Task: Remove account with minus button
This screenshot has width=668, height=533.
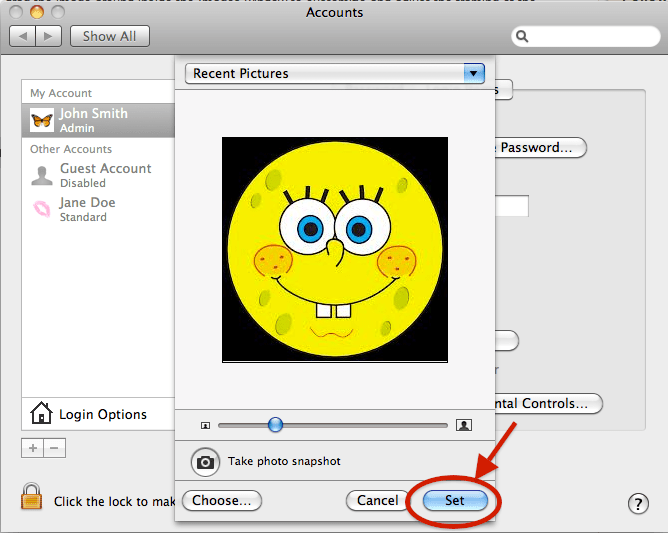Action: point(55,448)
